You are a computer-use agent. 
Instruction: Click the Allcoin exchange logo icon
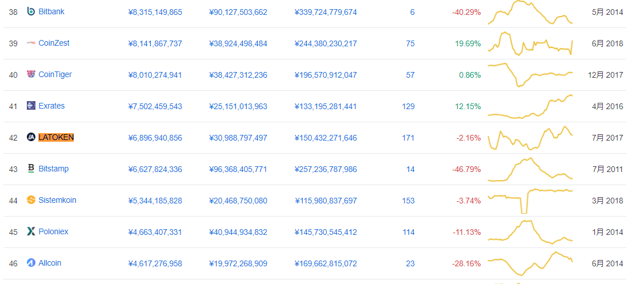[x=31, y=263]
